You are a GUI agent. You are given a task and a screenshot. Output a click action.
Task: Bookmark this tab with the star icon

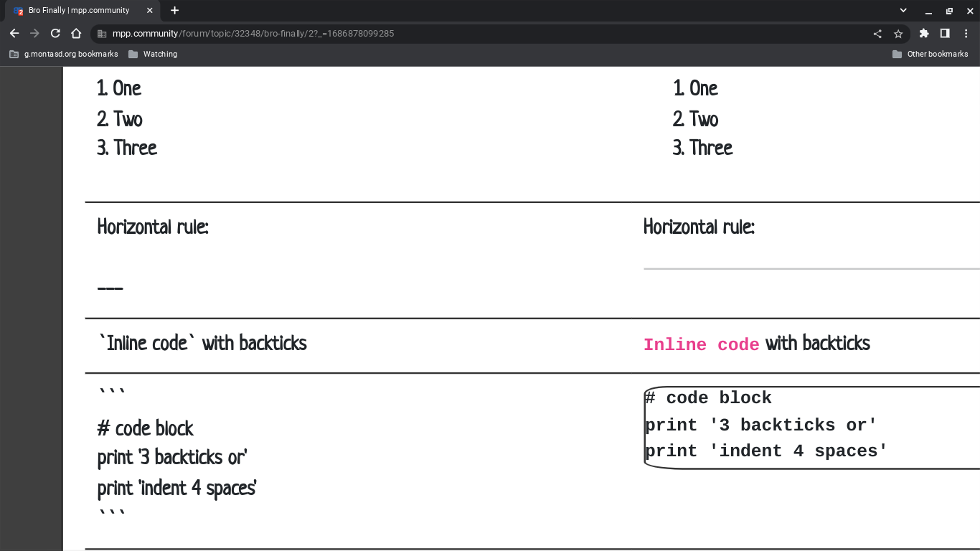pos(897,34)
